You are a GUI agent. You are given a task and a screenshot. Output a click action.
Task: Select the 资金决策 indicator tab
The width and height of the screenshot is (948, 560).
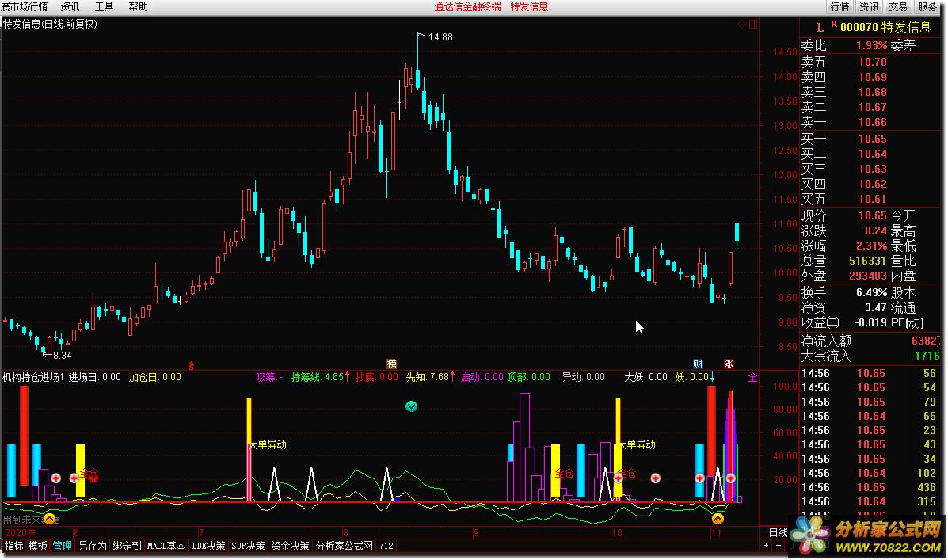tap(290, 546)
